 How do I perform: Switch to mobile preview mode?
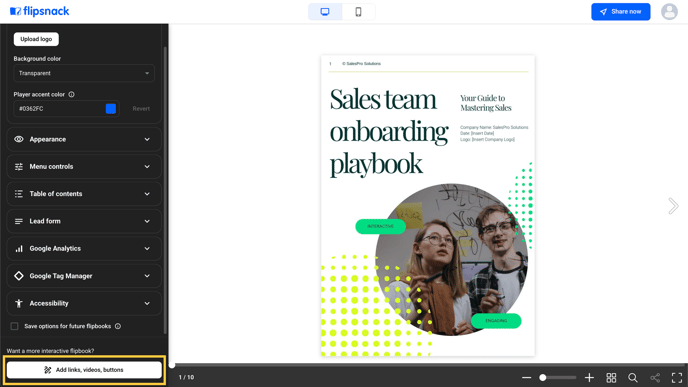point(358,12)
